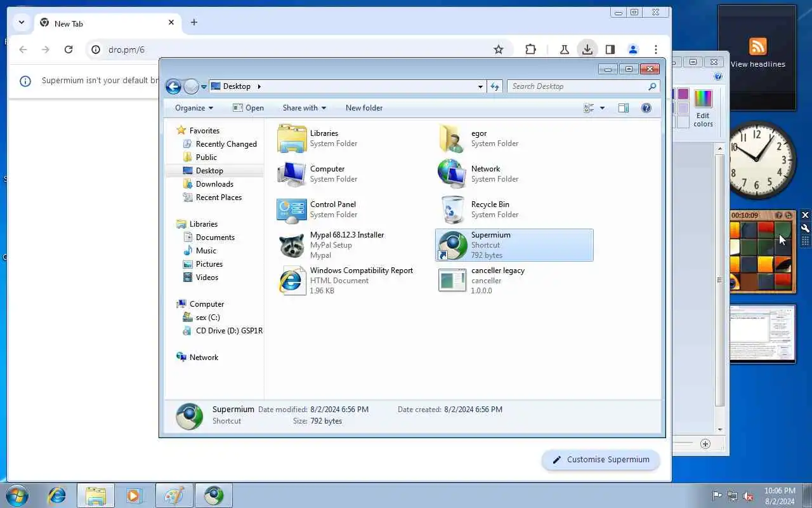The width and height of the screenshot is (812, 508).
Task: Select the Supermium shortcut icon in file list
Action: tap(452, 245)
